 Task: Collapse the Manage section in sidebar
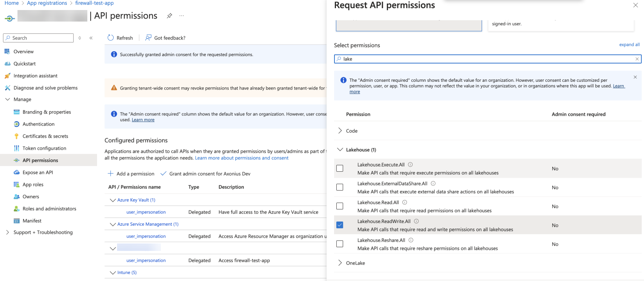pyautogui.click(x=7, y=99)
